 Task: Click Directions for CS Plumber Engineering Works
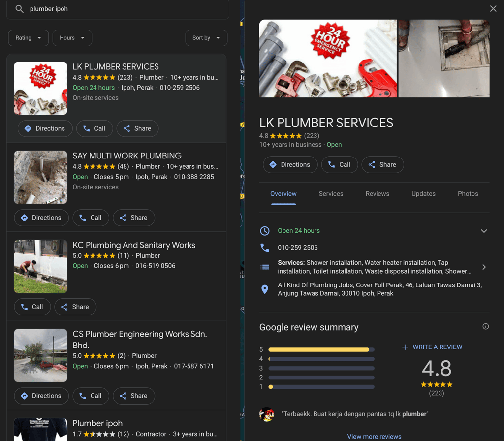coord(41,396)
